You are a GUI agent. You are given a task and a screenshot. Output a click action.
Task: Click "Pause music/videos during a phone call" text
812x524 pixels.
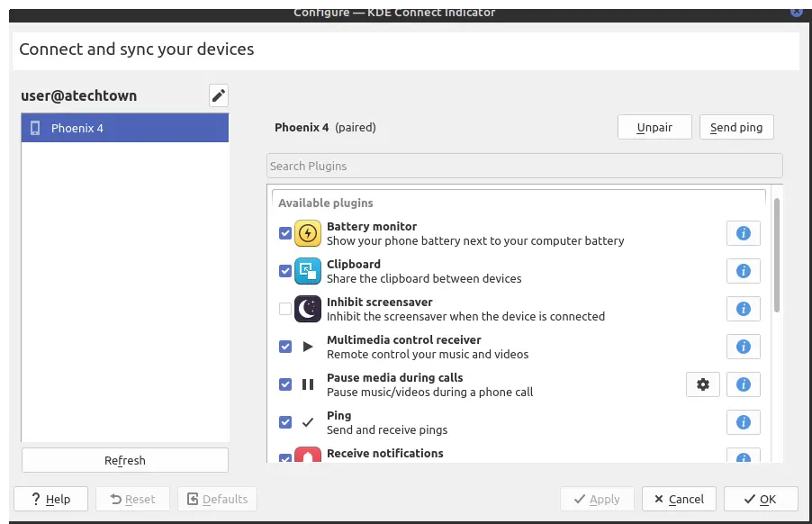click(429, 392)
